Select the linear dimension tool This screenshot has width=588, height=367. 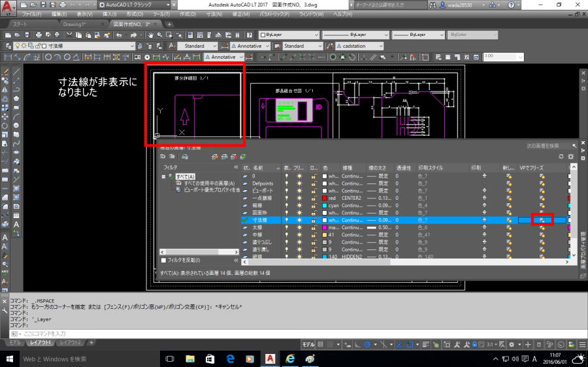point(8,57)
